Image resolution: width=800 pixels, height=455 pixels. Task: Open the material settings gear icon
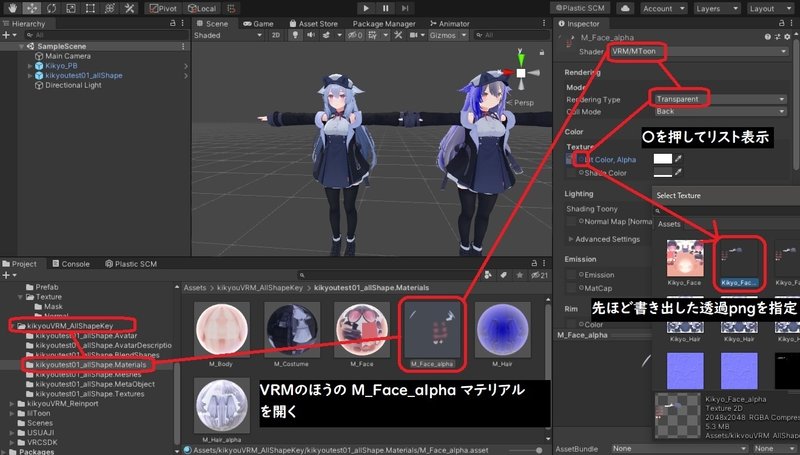tap(787, 37)
